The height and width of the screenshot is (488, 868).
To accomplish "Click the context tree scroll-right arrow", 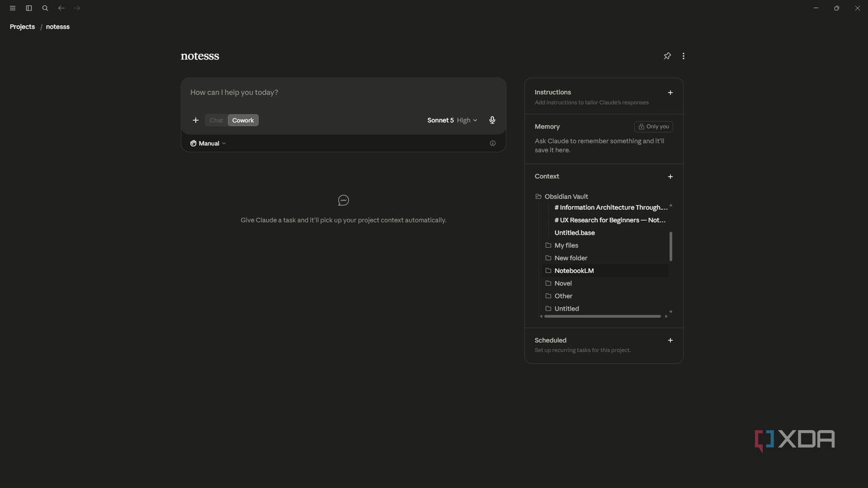I will (666, 317).
